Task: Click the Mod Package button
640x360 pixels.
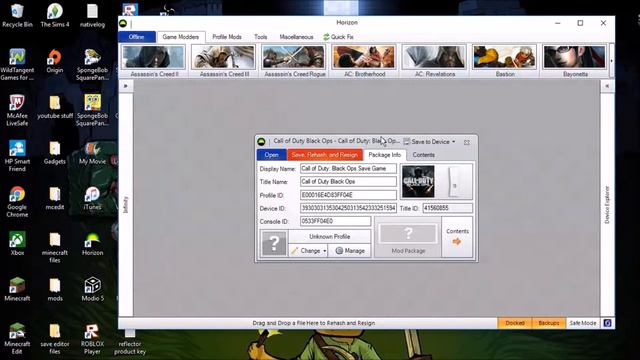Action: pyautogui.click(x=408, y=238)
